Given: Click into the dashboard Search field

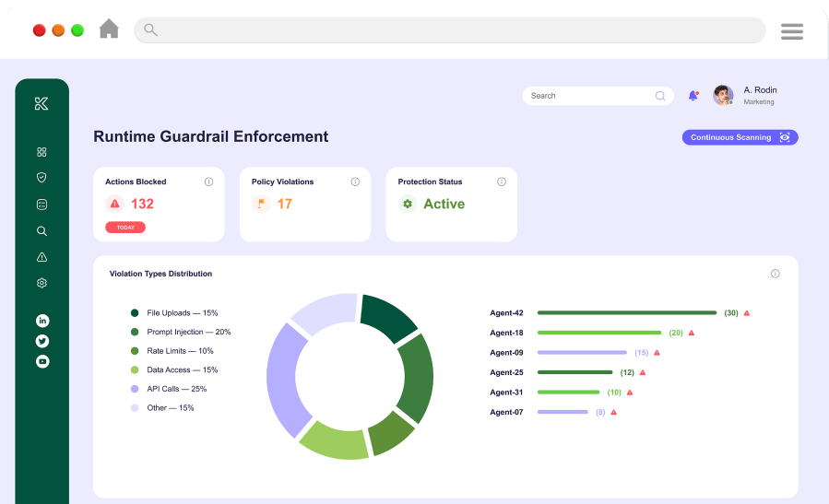Looking at the screenshot, I should [x=590, y=96].
